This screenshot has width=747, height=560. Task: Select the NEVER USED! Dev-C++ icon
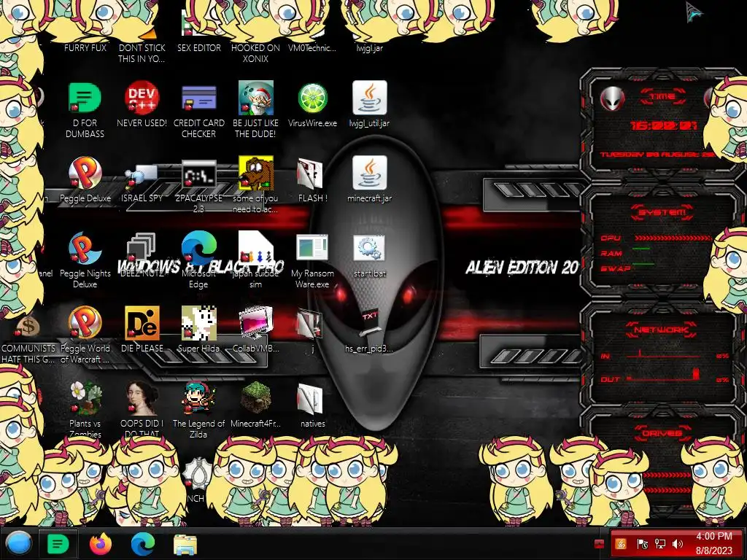[x=142, y=98]
